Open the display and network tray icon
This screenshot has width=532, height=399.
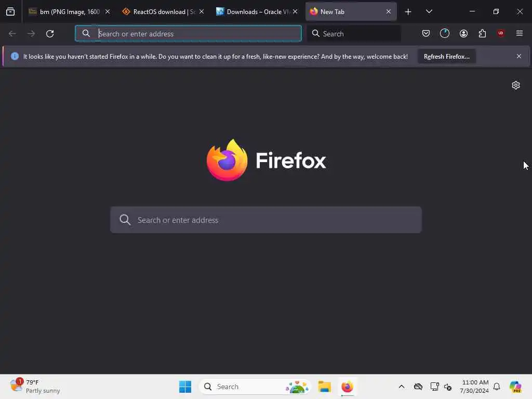point(434,387)
